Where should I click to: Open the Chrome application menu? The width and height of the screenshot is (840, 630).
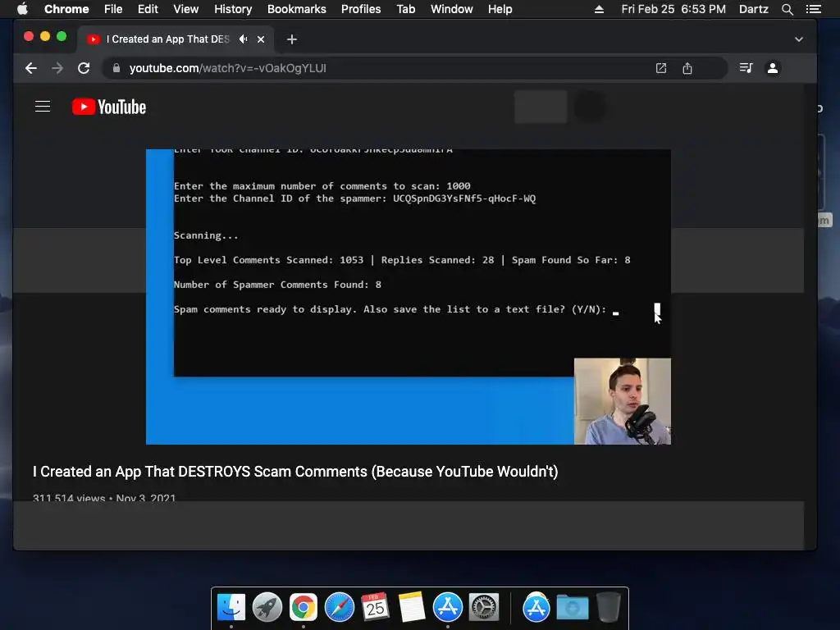(66, 9)
